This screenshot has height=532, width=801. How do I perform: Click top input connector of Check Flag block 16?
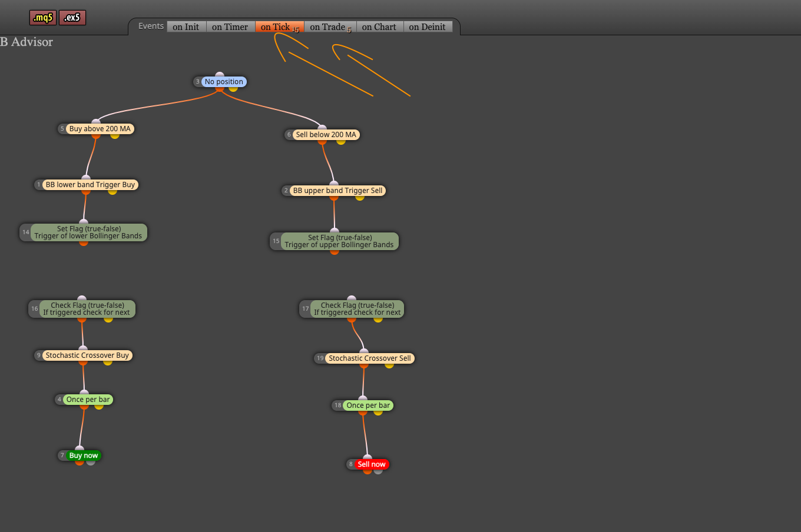point(82,299)
